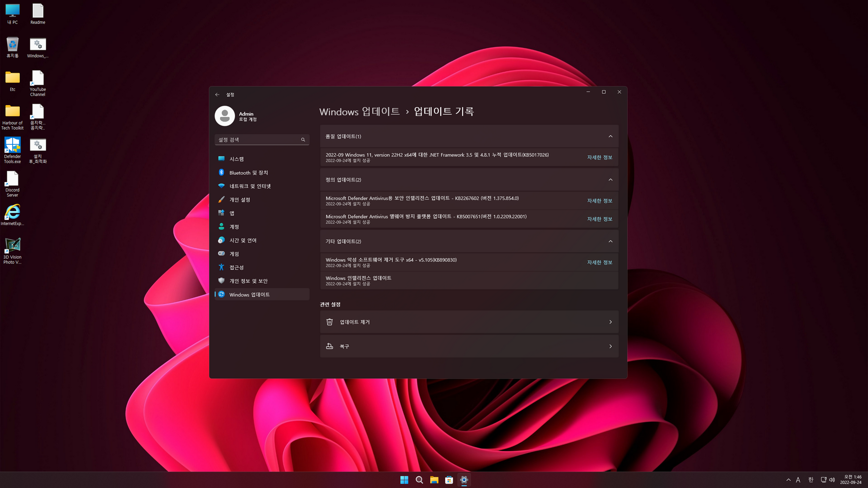
Task: Select the Etc folder on desktop
Action: tap(13, 81)
